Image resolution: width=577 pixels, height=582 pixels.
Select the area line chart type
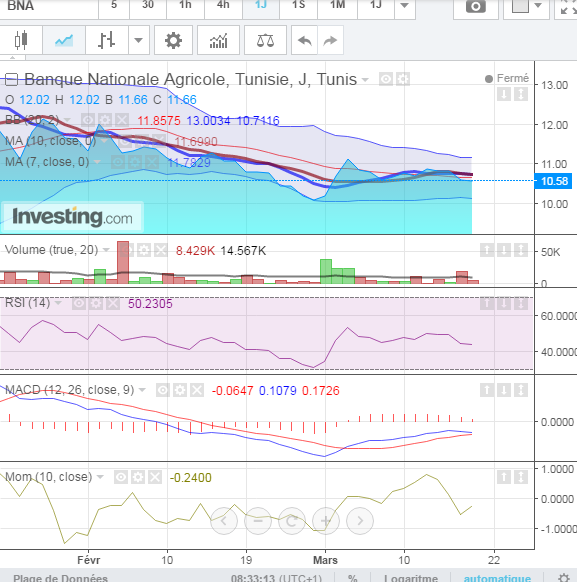(64, 40)
